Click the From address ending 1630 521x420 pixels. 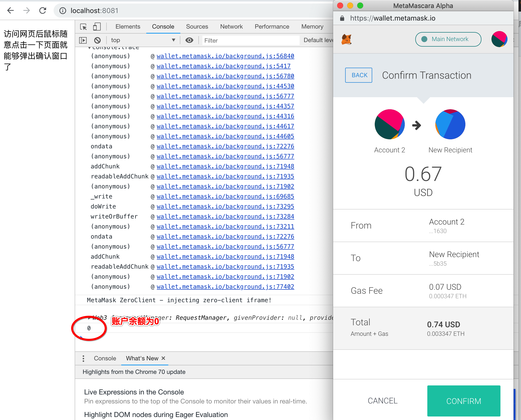(x=438, y=231)
